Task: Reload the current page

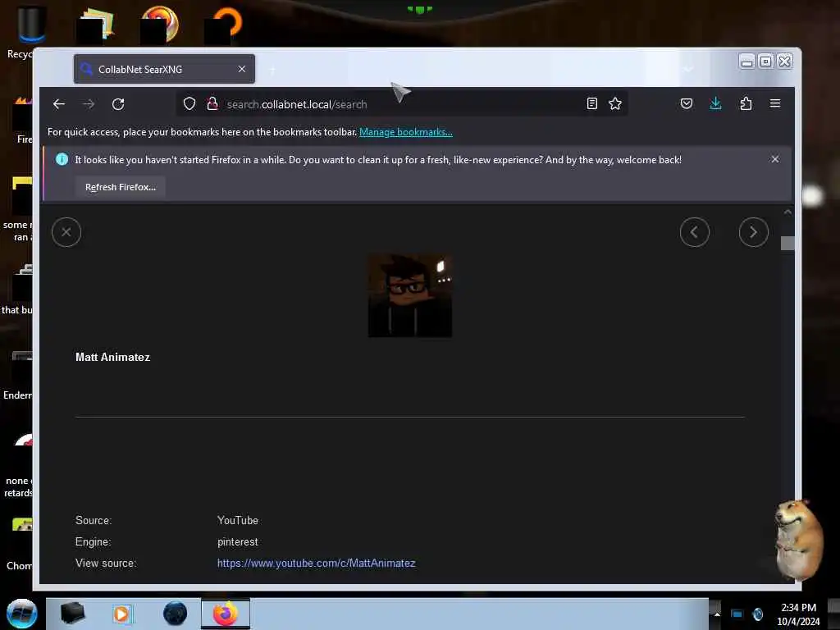Action: [118, 104]
